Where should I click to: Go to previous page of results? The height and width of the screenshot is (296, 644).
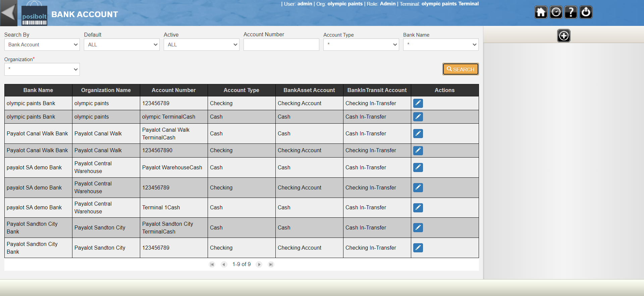(224, 264)
